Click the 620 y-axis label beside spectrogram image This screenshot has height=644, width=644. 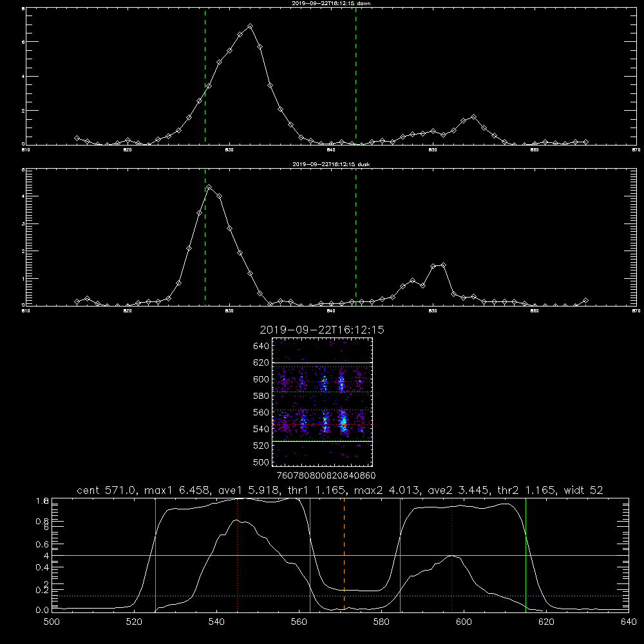261,363
